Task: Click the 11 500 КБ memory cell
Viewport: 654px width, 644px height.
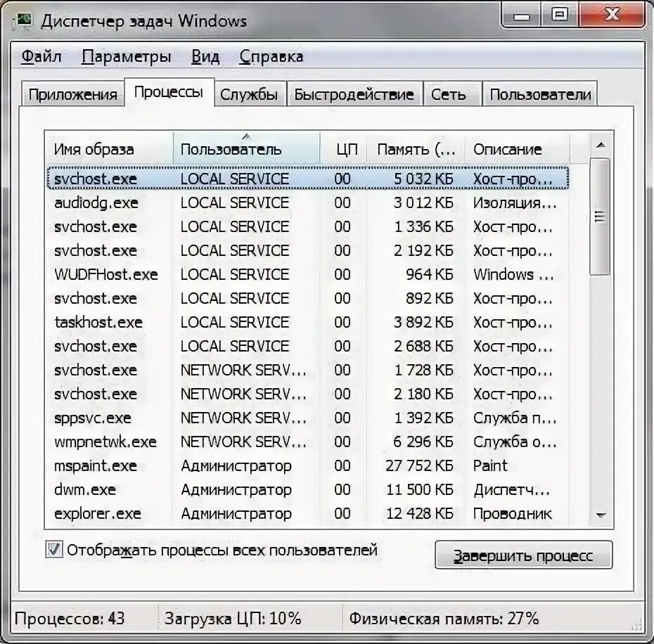Action: tap(419, 489)
